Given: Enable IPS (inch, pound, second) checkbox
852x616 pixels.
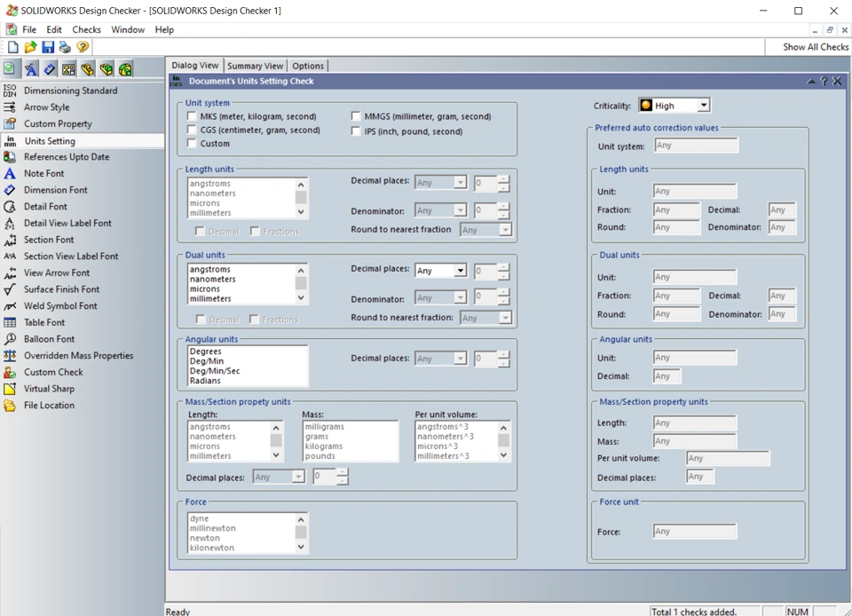Looking at the screenshot, I should click(356, 130).
